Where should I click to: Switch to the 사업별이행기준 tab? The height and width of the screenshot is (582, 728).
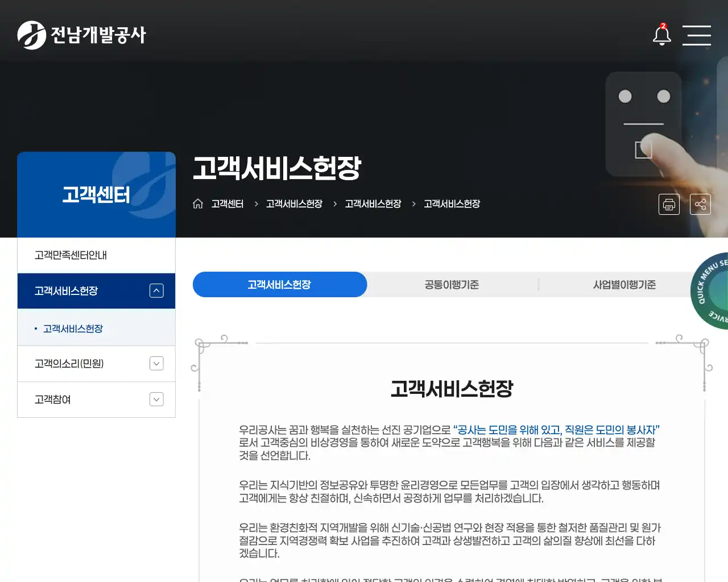624,284
